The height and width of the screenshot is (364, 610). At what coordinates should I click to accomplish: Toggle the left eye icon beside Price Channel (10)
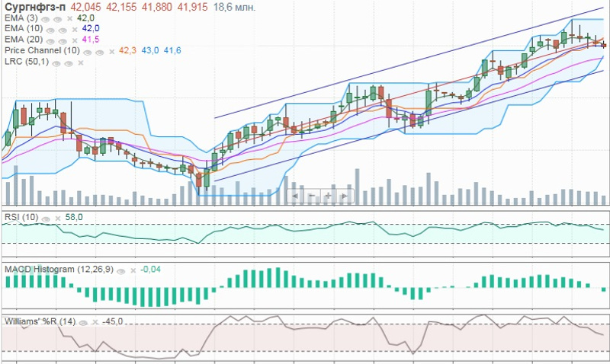(88, 53)
